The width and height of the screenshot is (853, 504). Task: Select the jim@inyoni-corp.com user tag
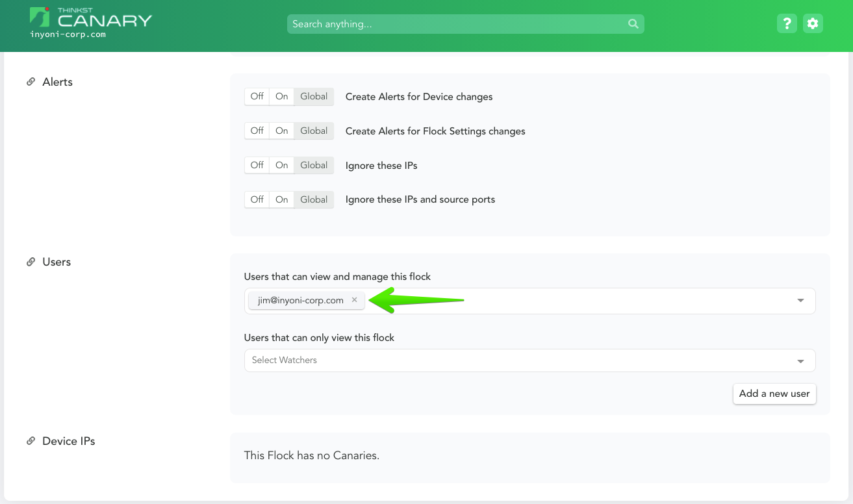[x=301, y=299]
